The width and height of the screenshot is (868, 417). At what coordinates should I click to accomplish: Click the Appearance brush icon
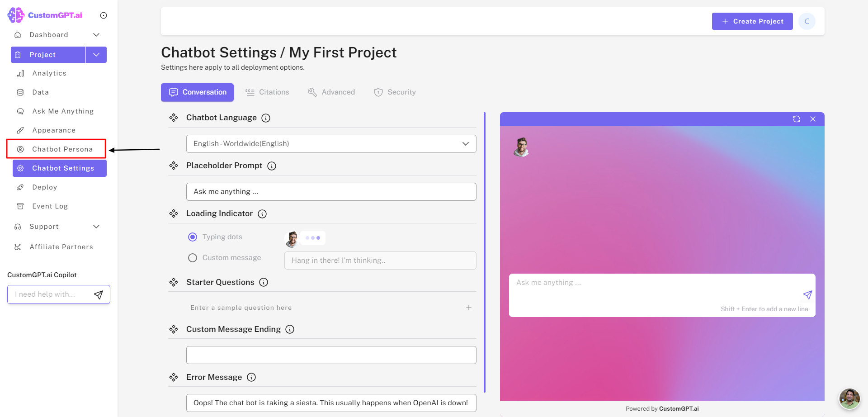coord(20,130)
